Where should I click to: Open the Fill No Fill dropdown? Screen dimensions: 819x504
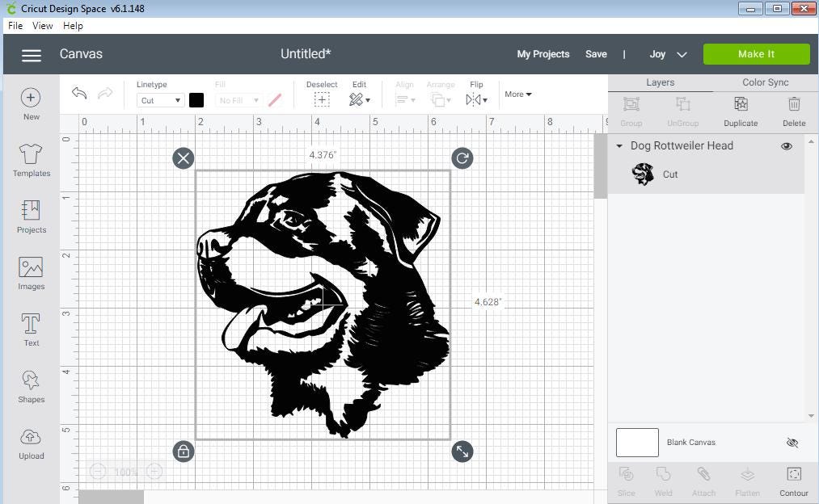point(239,100)
